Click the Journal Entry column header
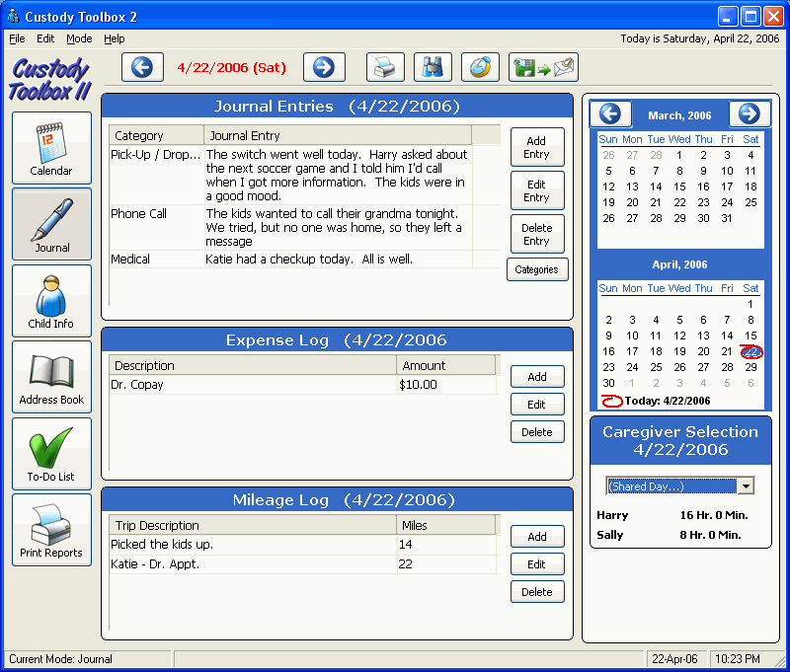Image resolution: width=790 pixels, height=672 pixels. pos(338,135)
